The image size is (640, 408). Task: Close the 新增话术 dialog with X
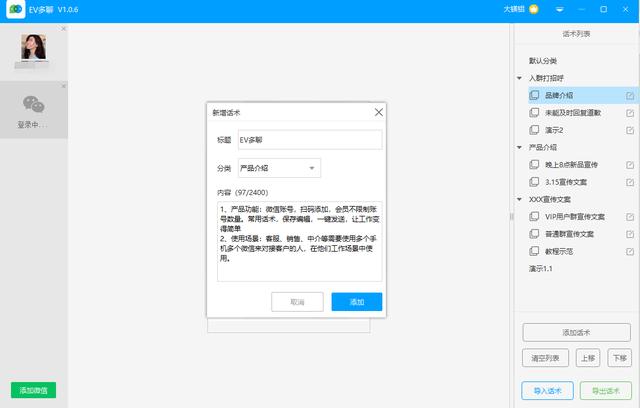[378, 112]
